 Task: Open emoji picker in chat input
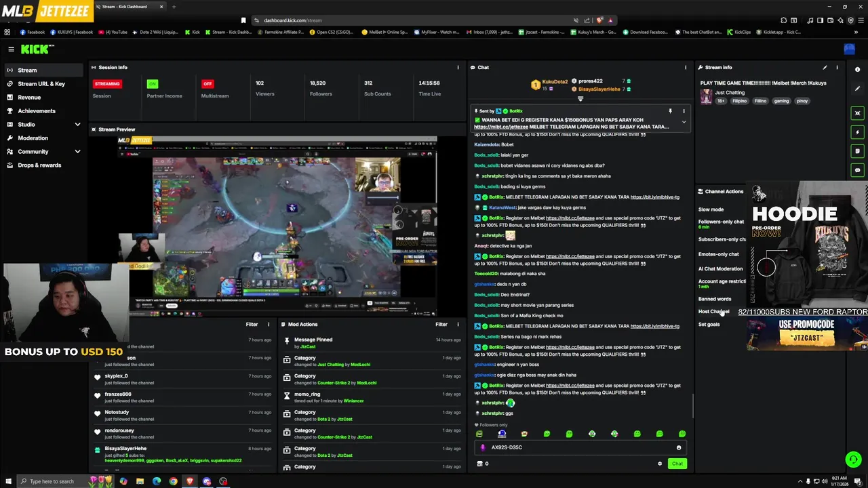(679, 447)
